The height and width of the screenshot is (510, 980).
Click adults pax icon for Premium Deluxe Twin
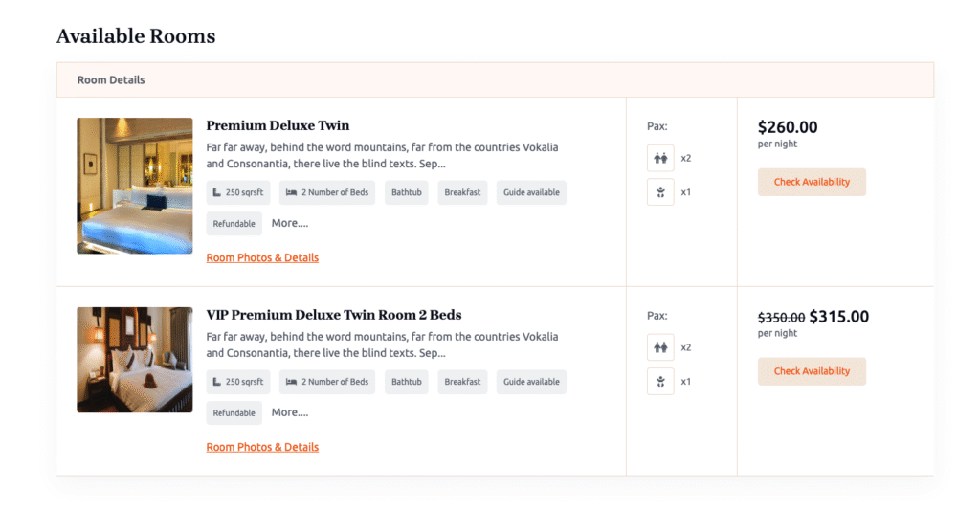(x=660, y=158)
